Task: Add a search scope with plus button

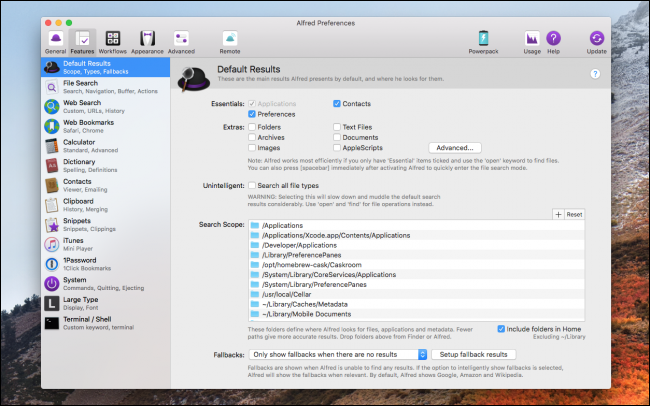Action: point(558,214)
